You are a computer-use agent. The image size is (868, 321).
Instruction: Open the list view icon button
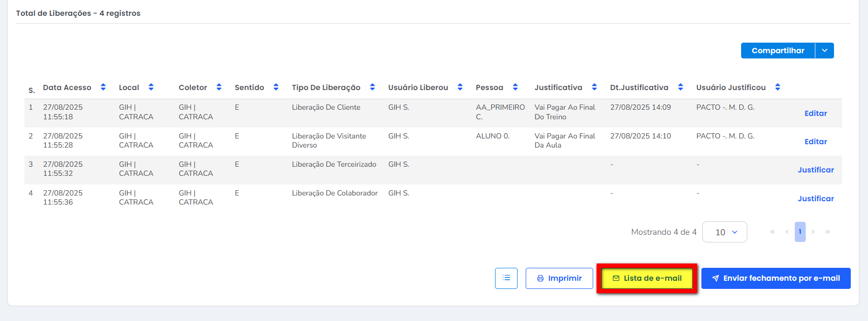[x=506, y=278]
